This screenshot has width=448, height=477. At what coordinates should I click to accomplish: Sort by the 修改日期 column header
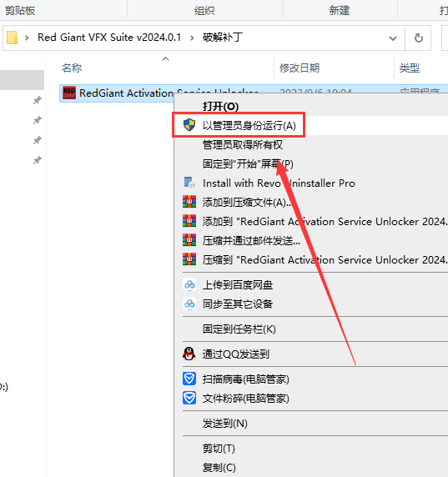[x=300, y=68]
